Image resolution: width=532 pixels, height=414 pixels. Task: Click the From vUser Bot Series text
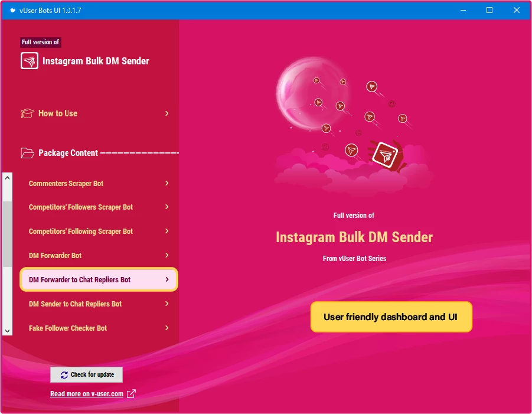click(x=354, y=259)
